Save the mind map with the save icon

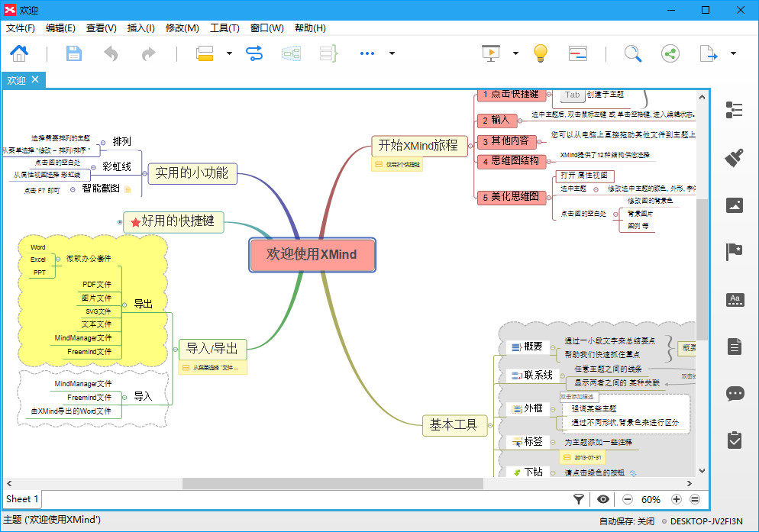pyautogui.click(x=73, y=53)
